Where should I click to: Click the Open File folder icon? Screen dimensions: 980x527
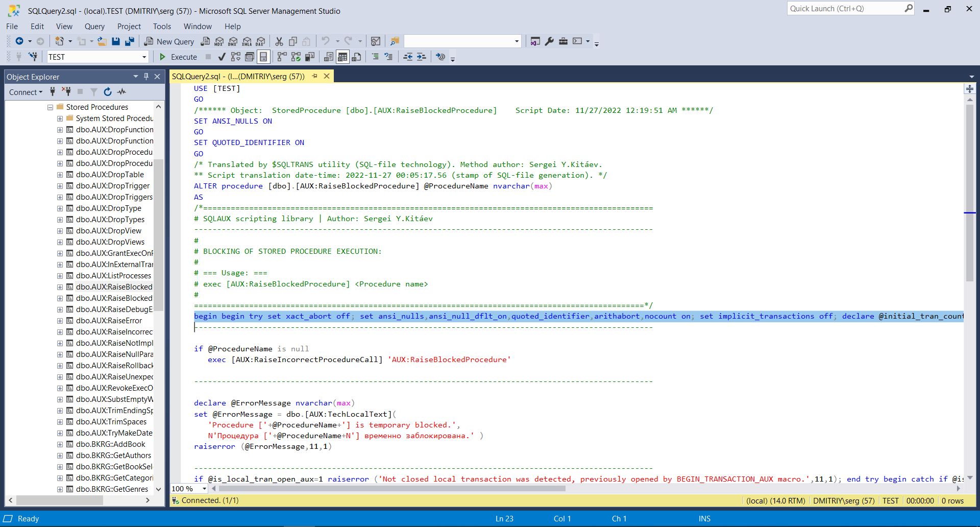point(102,41)
